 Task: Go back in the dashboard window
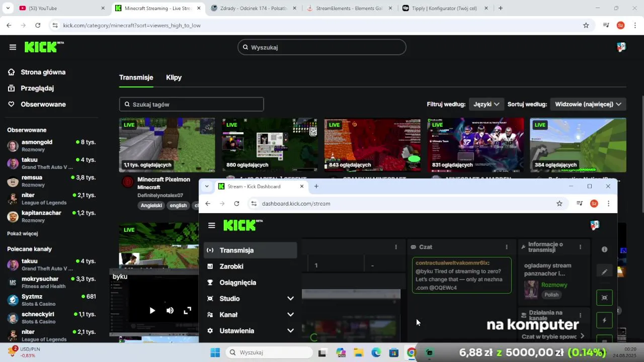coord(208,204)
